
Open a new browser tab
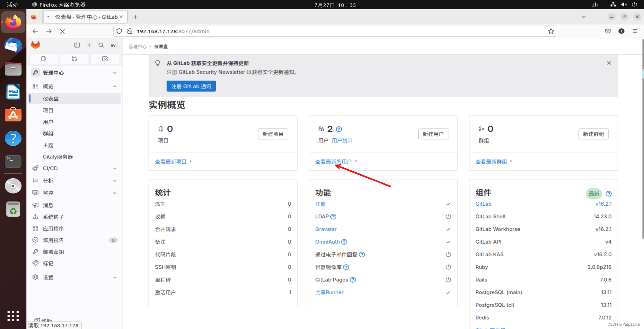point(135,17)
